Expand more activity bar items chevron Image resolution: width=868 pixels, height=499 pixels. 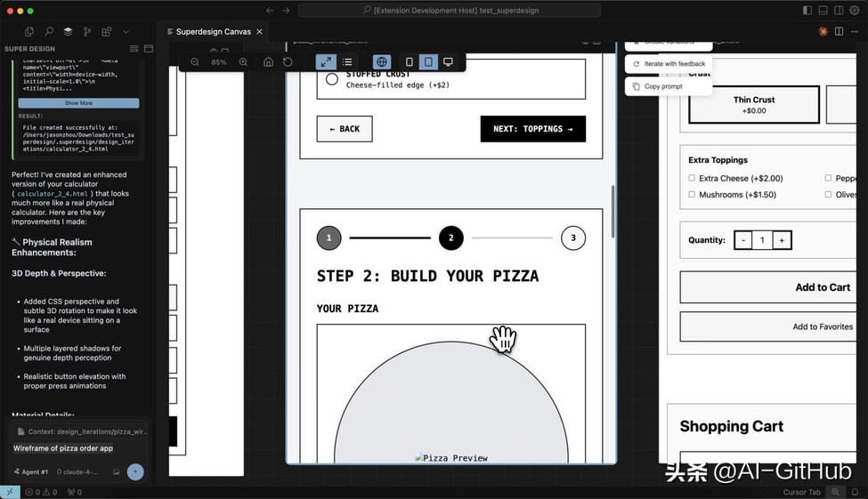click(x=126, y=32)
